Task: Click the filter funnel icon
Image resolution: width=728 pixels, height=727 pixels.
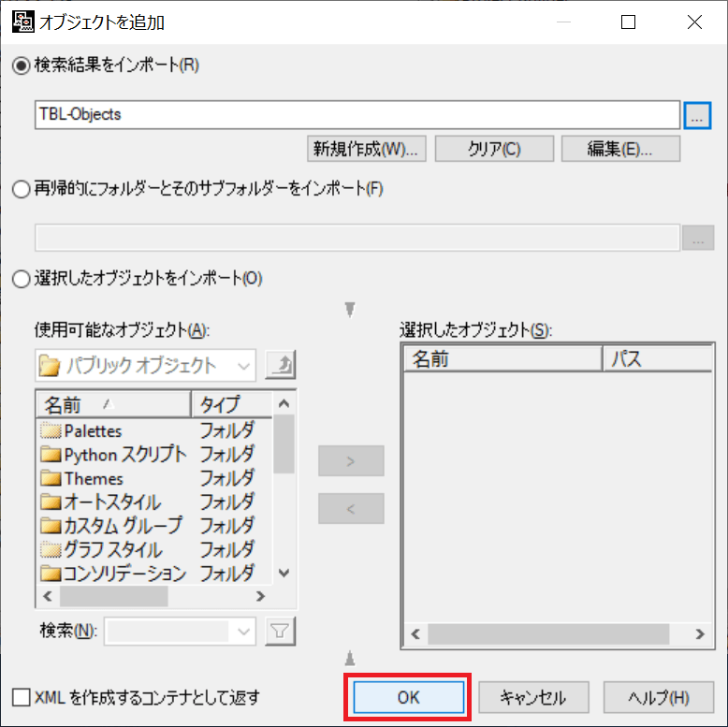Action: tap(280, 632)
